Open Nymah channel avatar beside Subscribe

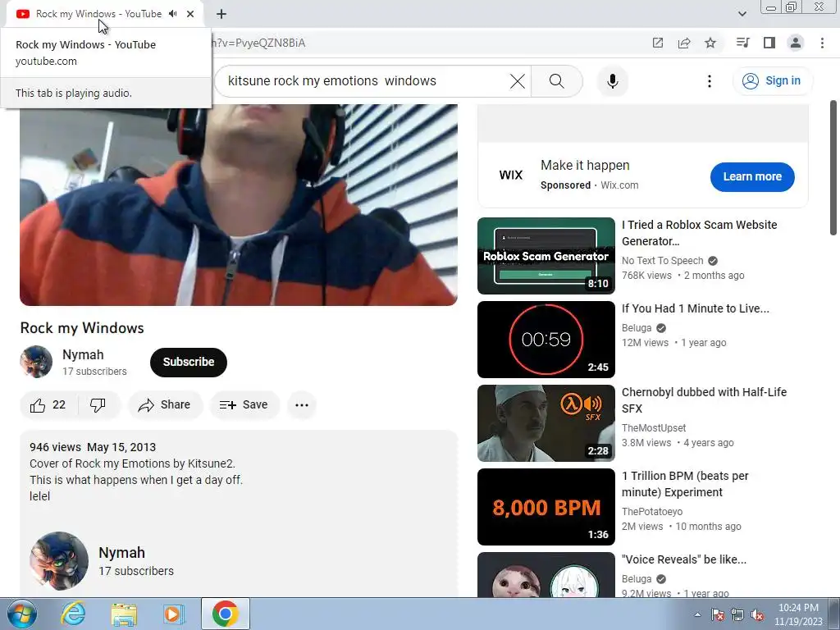point(36,362)
